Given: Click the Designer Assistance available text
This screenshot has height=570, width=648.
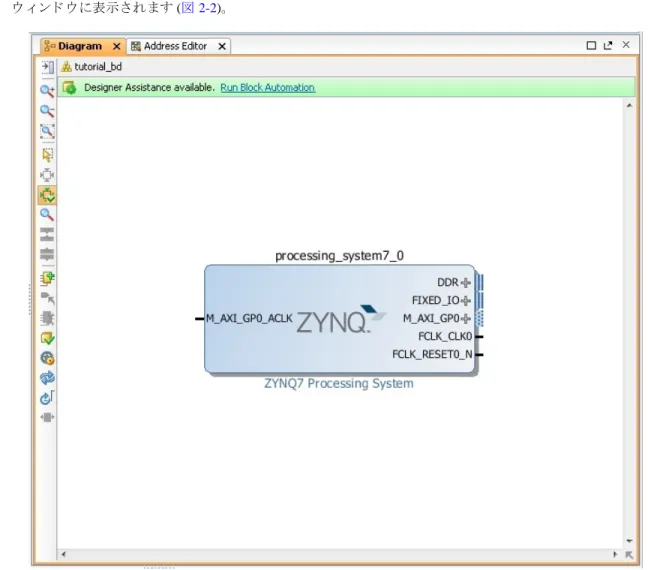Looking at the screenshot, I should (x=149, y=88).
